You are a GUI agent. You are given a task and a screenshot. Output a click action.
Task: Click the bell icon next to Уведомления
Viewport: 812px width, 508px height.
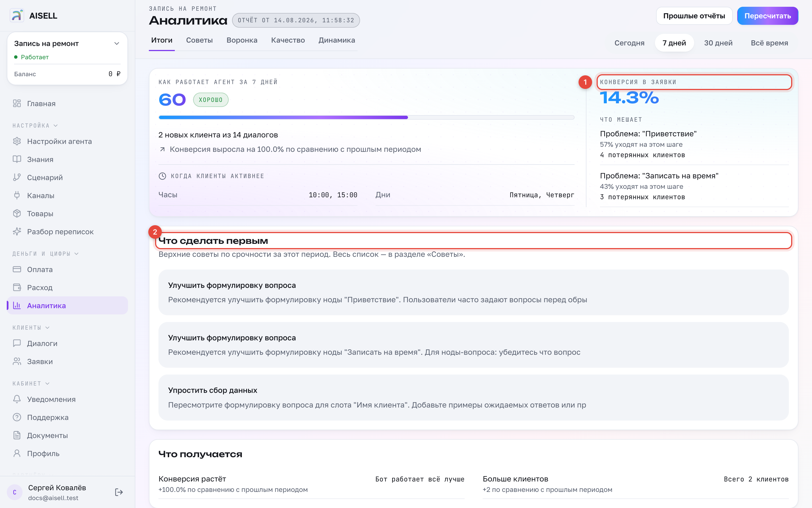click(x=17, y=399)
